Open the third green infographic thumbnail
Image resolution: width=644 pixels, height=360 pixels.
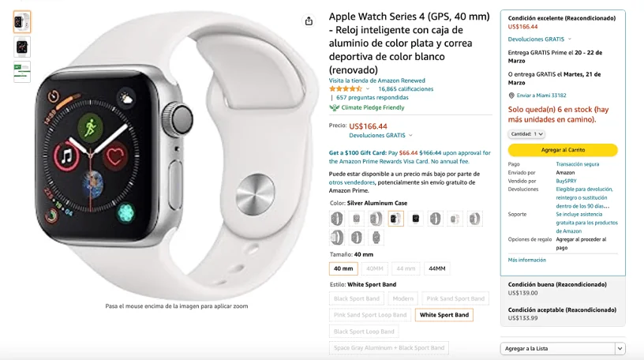coord(22,72)
